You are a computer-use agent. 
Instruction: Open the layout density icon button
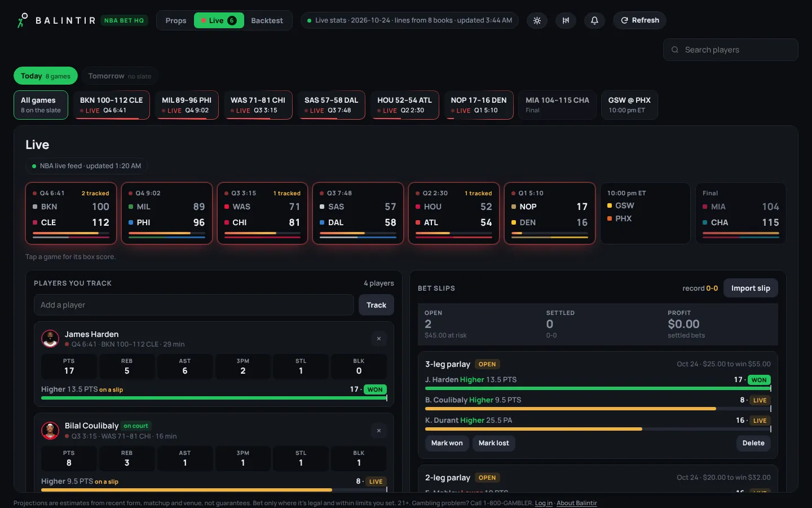(x=566, y=20)
